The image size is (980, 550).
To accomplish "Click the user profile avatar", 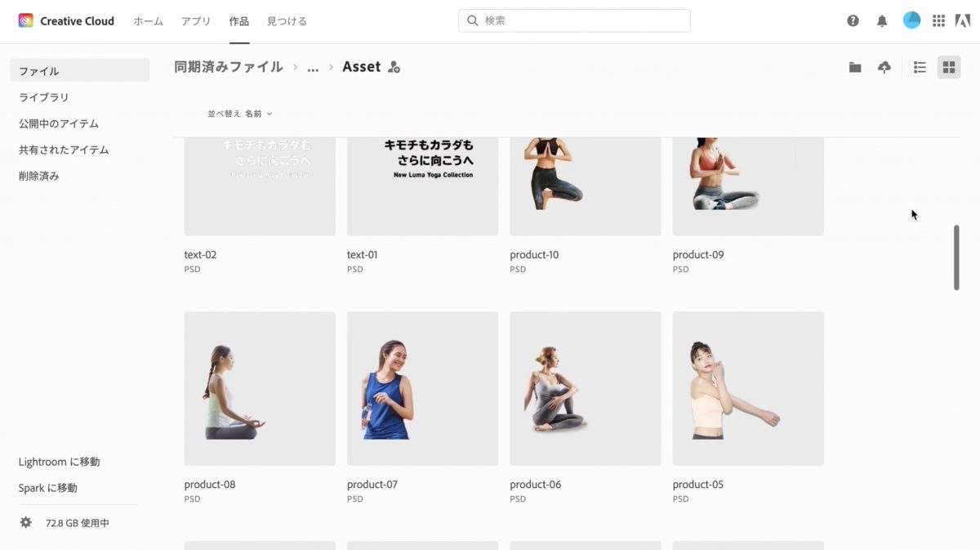I will pyautogui.click(x=911, y=20).
